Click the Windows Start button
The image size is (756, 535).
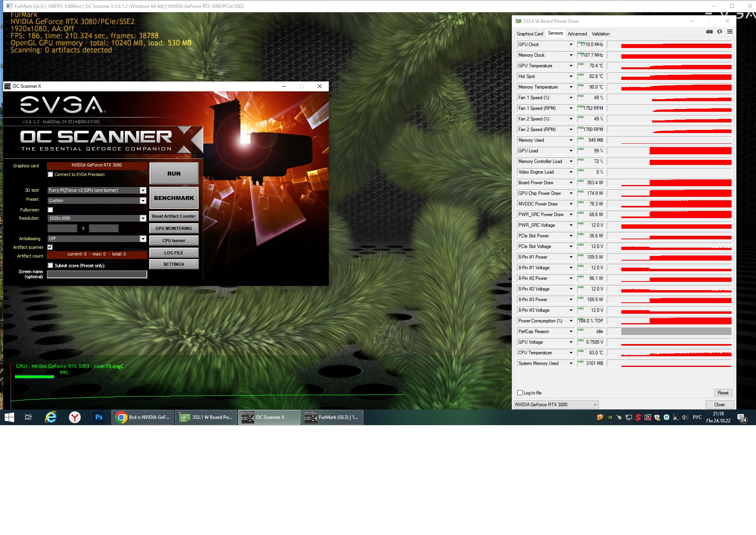(x=9, y=417)
